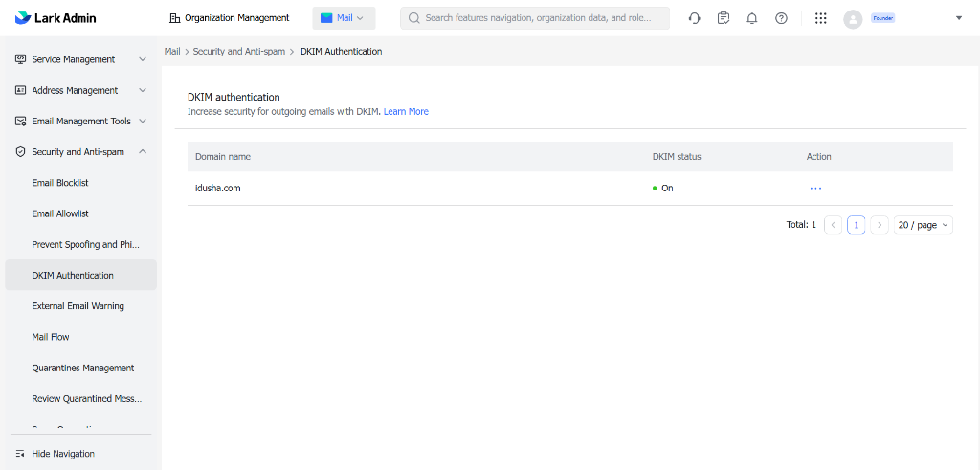The width and height of the screenshot is (980, 470).
Task: Open action menu for idusha.com
Action: 815,188
